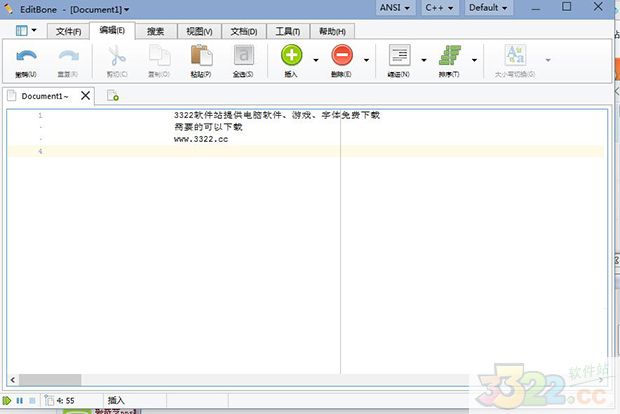The image size is (620, 414).
Task: Open the 搜索 menu tab
Action: (156, 31)
